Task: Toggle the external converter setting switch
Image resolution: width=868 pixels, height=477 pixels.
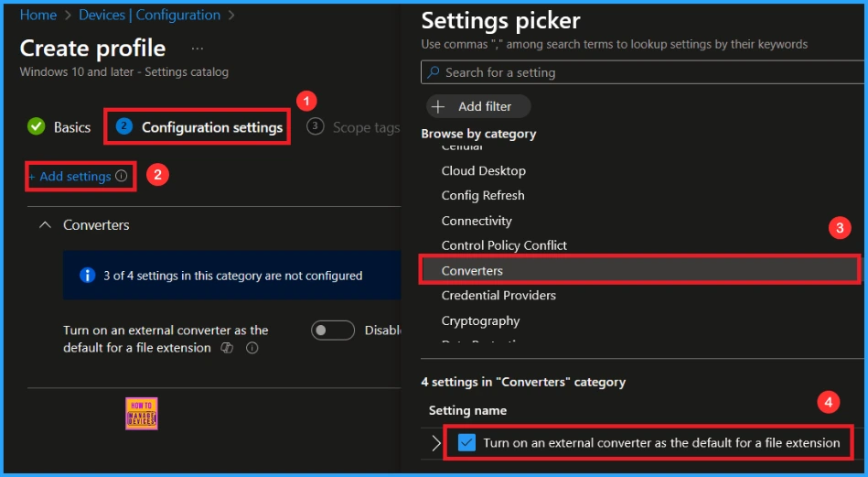Action: (333, 331)
